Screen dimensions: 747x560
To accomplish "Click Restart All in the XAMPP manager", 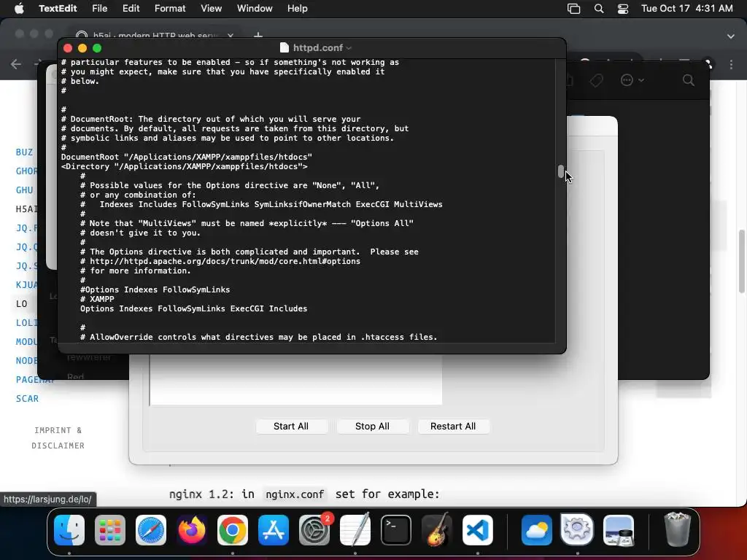I will pos(453,426).
